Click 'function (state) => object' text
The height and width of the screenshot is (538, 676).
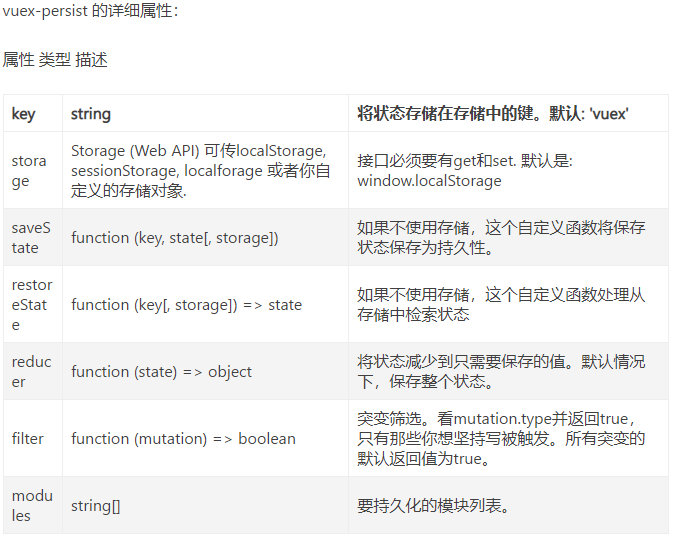161,372
